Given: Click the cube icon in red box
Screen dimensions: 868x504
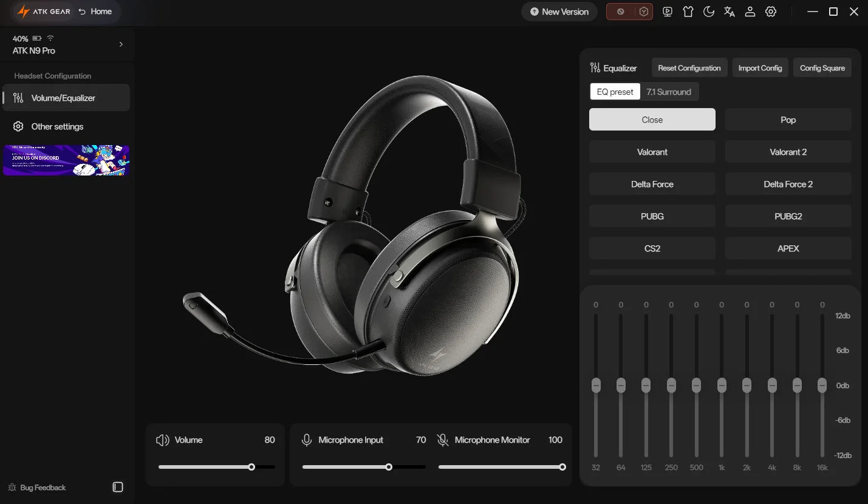Looking at the screenshot, I should click(x=644, y=12).
